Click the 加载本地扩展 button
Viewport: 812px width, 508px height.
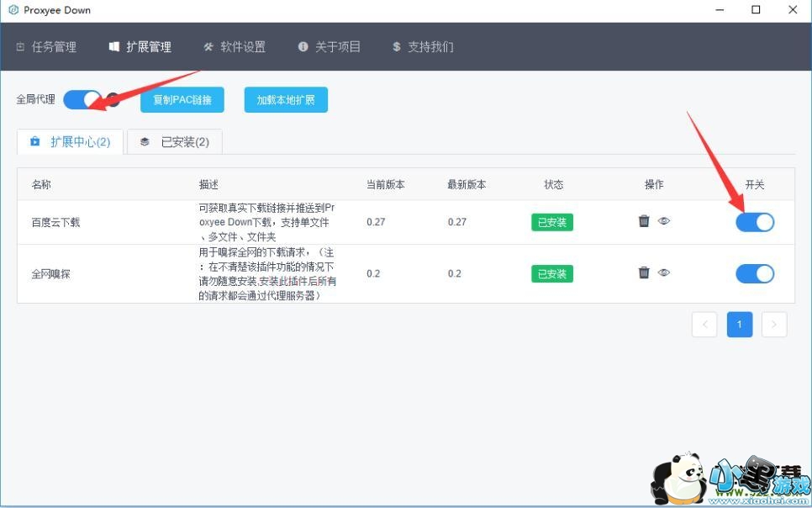pos(286,99)
